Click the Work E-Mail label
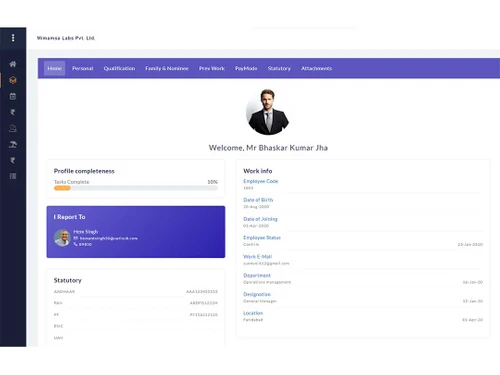The image size is (500, 375). coord(258,257)
